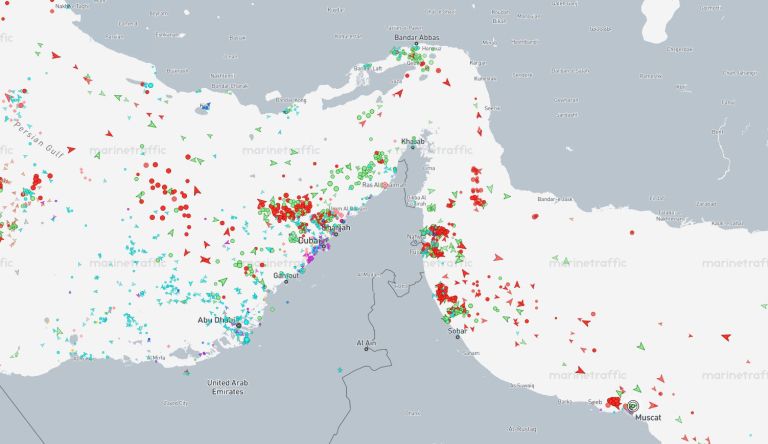
Task: Click the red ship arrow south of Qeshm island
Action: [x=398, y=93]
